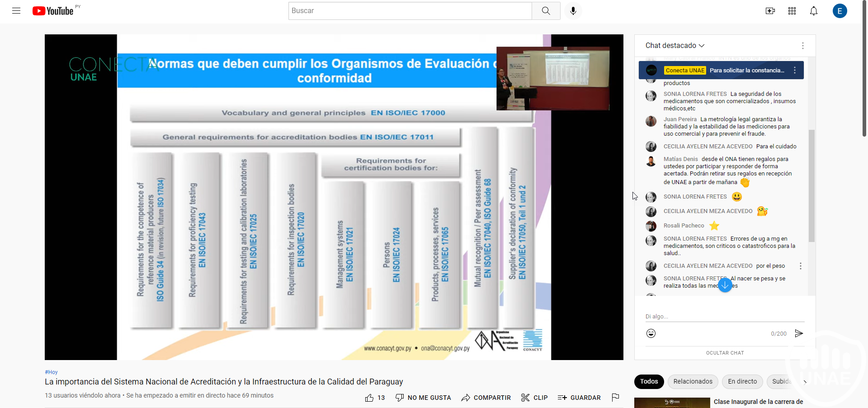Report the video with flag icon
Viewport: 868px width, 408px height.
(615, 398)
